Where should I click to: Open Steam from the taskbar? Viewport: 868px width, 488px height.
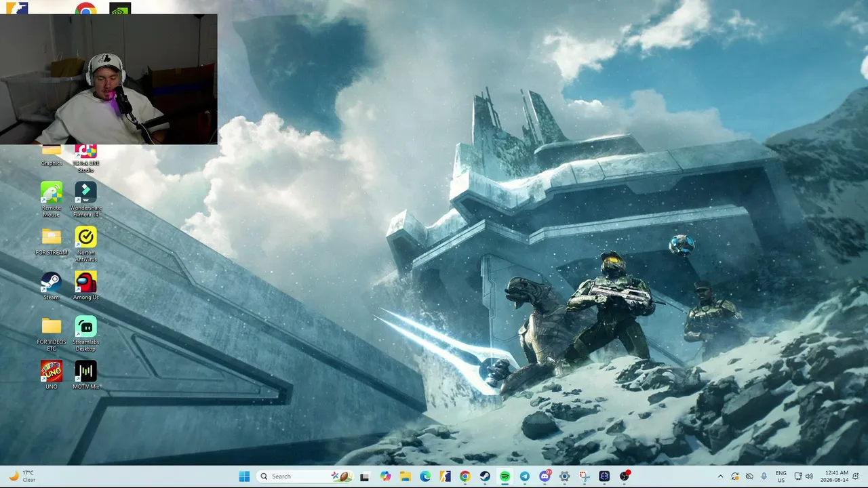(485, 476)
